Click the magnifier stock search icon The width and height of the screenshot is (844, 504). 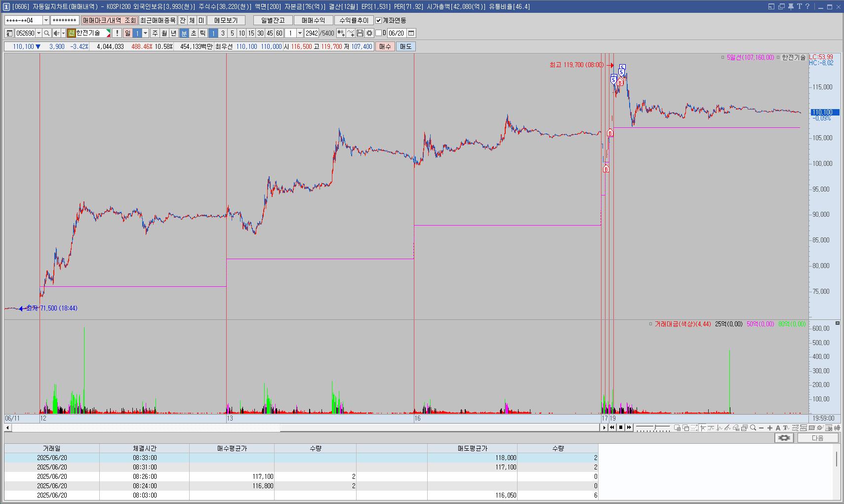(x=46, y=33)
